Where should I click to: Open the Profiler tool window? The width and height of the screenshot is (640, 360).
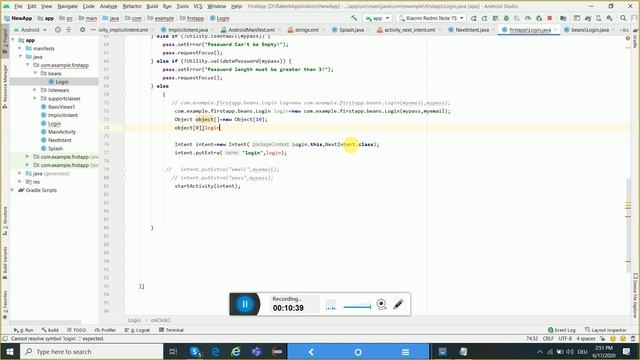click(x=106, y=330)
